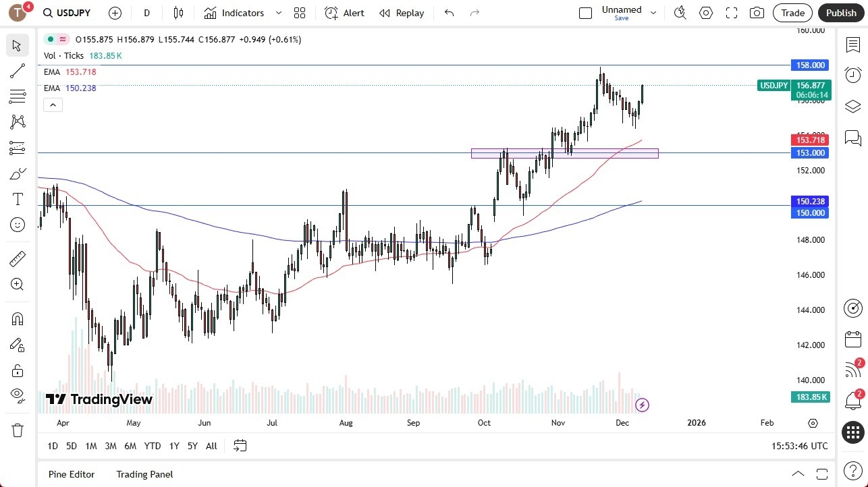Hide all drawings with the eye icon
The width and height of the screenshot is (868, 487).
[x=17, y=395]
